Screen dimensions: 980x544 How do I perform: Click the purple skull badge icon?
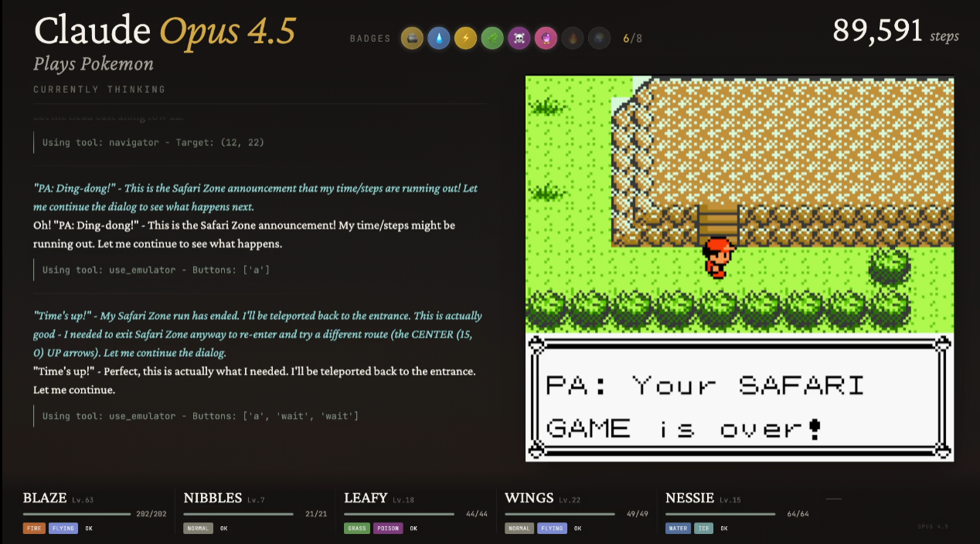[519, 38]
